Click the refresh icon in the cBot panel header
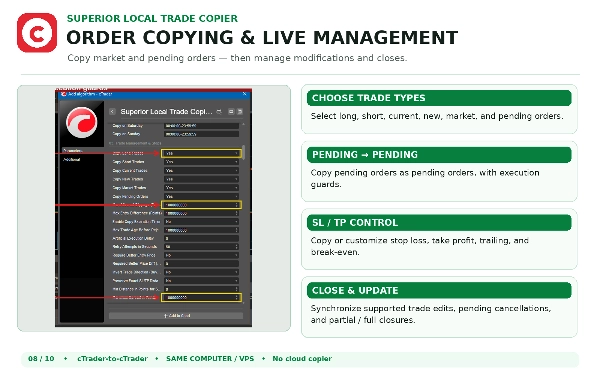The image size is (600, 375). (219, 111)
